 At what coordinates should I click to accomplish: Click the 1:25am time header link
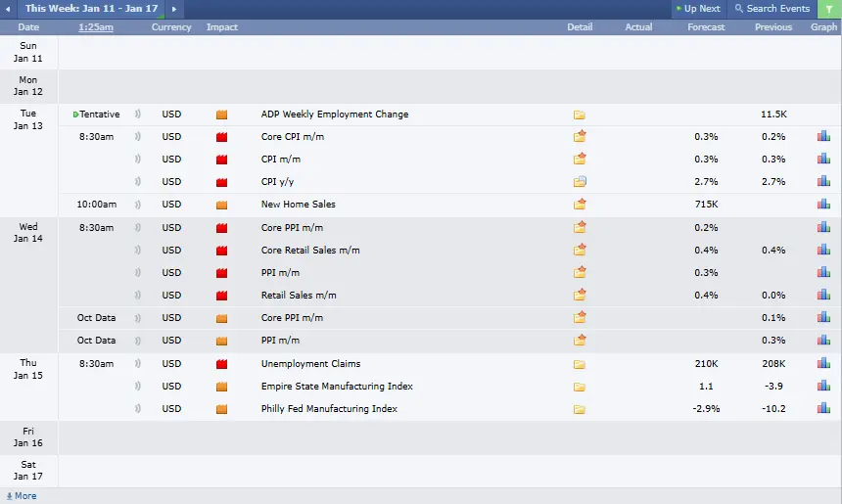96,26
